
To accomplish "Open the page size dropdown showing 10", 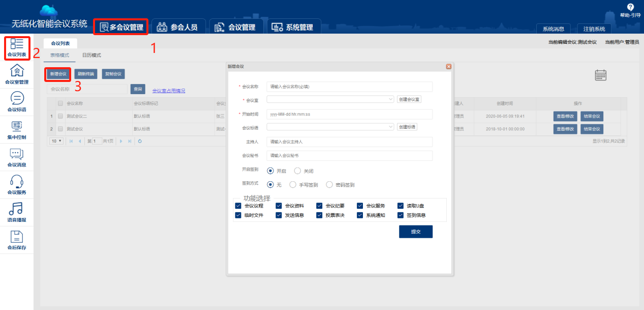I will click(56, 140).
